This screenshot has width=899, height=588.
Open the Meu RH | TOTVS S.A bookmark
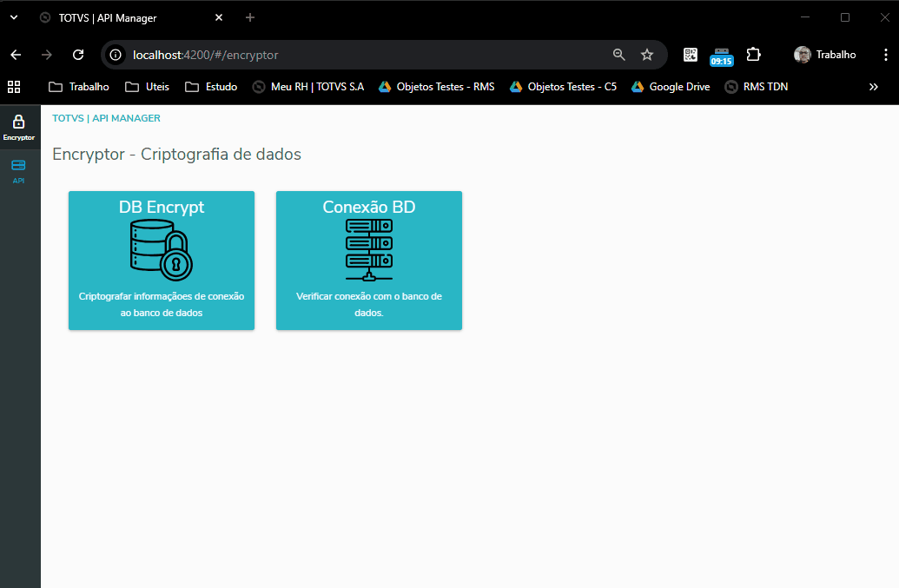coord(308,87)
